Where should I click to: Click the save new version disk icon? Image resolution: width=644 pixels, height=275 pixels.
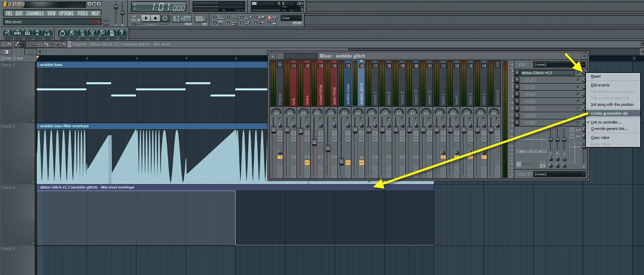click(x=72, y=33)
